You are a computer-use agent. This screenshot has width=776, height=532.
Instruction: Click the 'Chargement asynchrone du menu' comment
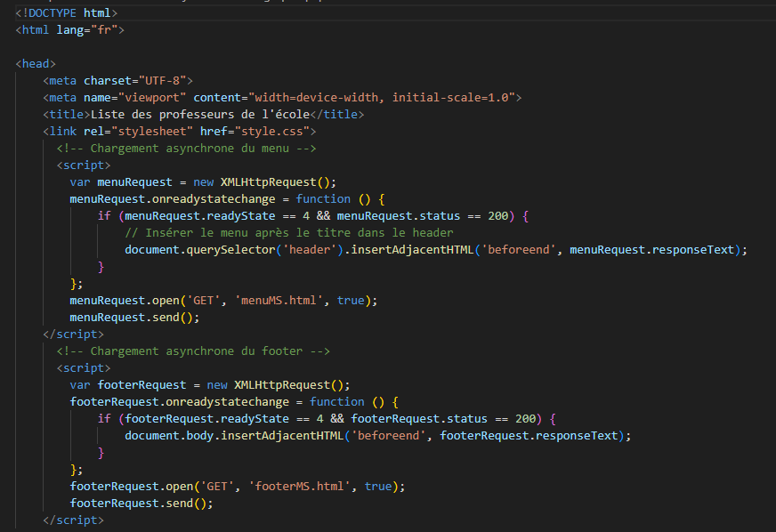(186, 149)
